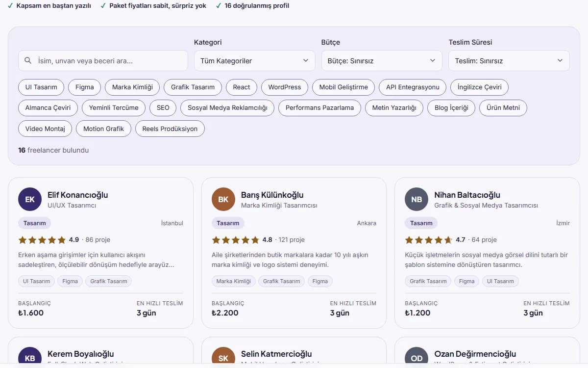Open Barış Külünkoğlu's profile name
Screen dimensions: 588x368
[272, 195]
